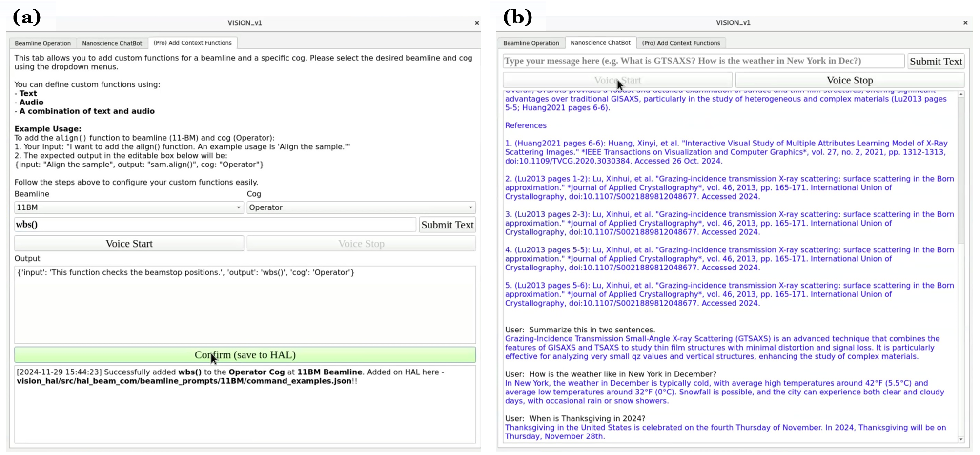980x455 pixels.
Task: Click the wbs() function input field
Action: pos(215,225)
